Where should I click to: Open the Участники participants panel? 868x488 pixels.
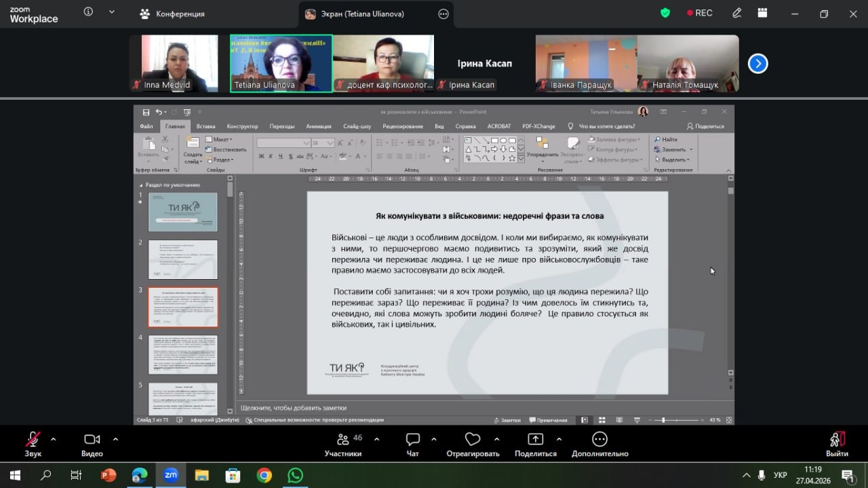pos(343,440)
